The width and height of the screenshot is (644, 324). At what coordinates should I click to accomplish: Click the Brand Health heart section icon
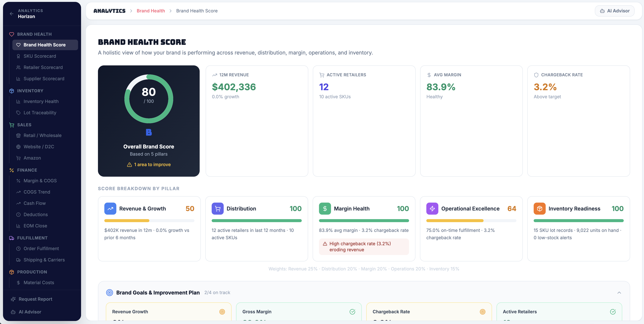click(x=11, y=34)
